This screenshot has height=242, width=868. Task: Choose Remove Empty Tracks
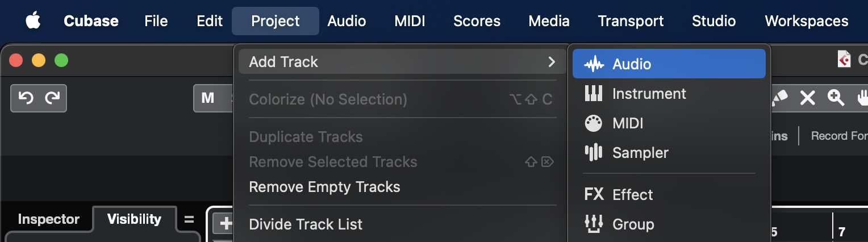(x=324, y=187)
